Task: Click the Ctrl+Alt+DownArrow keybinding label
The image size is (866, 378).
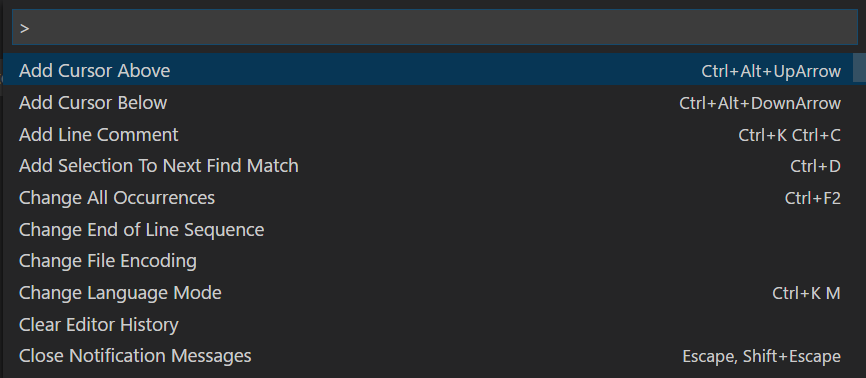Action: point(760,103)
